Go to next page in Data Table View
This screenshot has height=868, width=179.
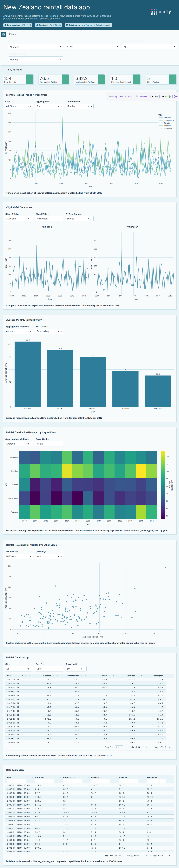click(x=166, y=856)
